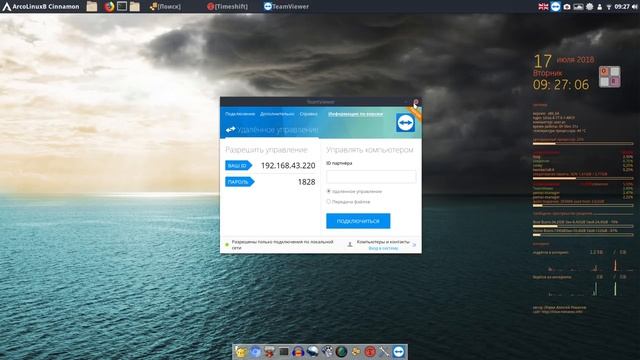Open the user account tray icon

pos(600,7)
